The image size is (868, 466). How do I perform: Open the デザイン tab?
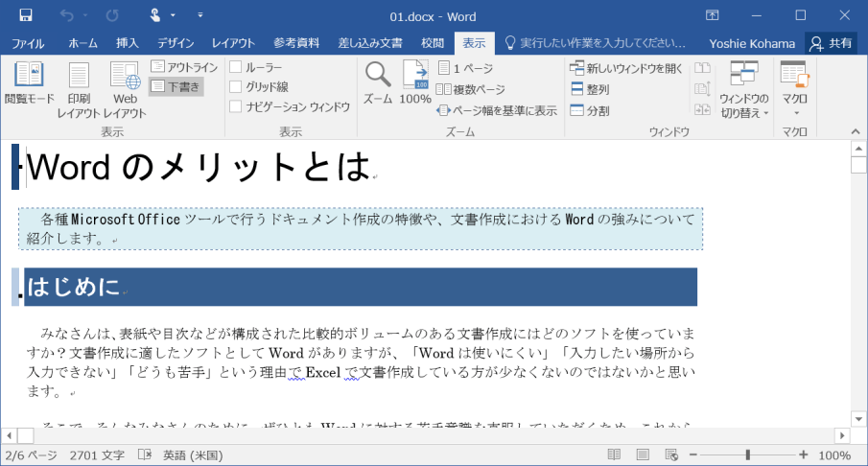coord(176,43)
